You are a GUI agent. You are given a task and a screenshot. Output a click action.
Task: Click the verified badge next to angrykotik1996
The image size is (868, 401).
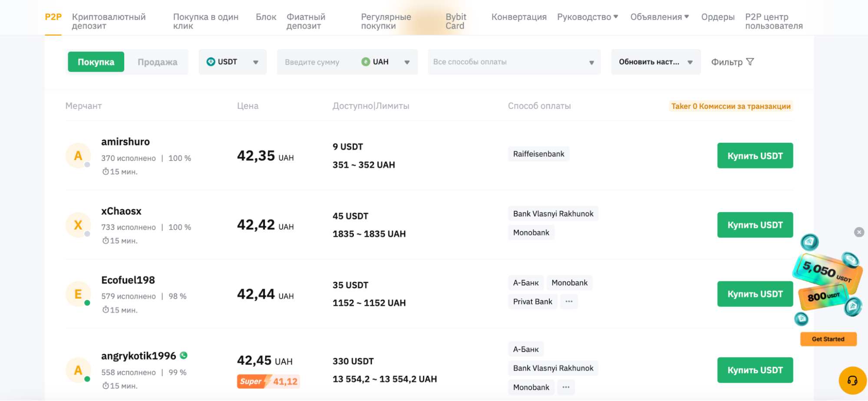click(184, 355)
